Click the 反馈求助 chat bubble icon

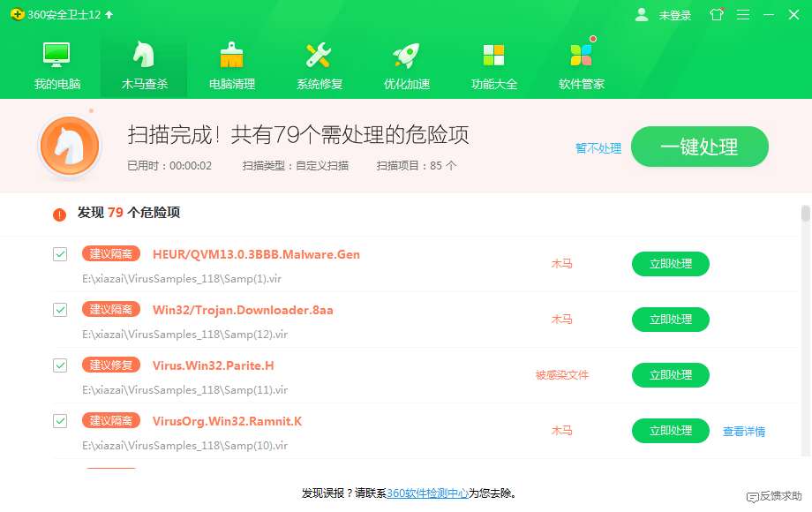753,497
